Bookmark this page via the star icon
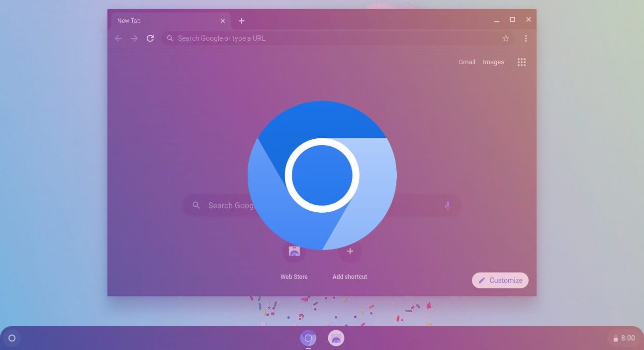The height and width of the screenshot is (350, 644). [x=506, y=38]
